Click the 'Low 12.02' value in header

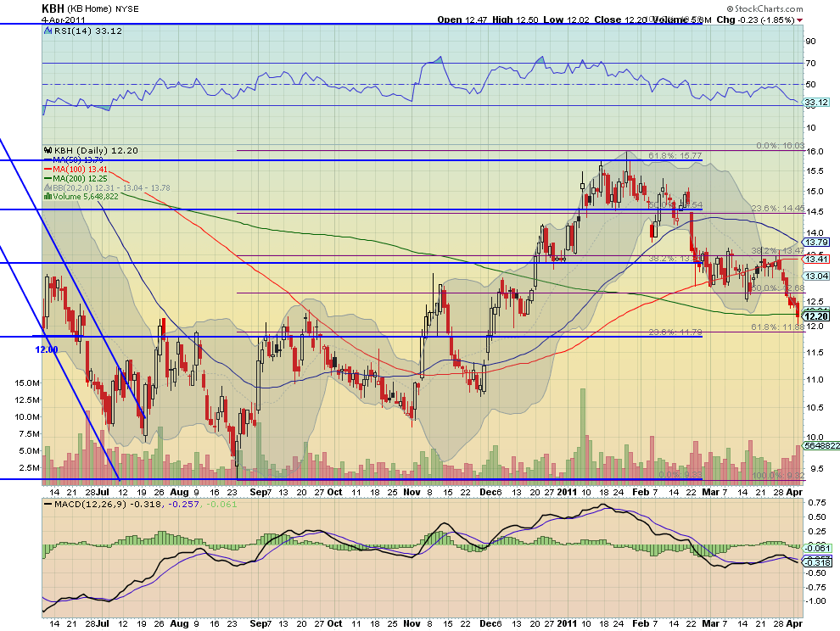coord(566,20)
